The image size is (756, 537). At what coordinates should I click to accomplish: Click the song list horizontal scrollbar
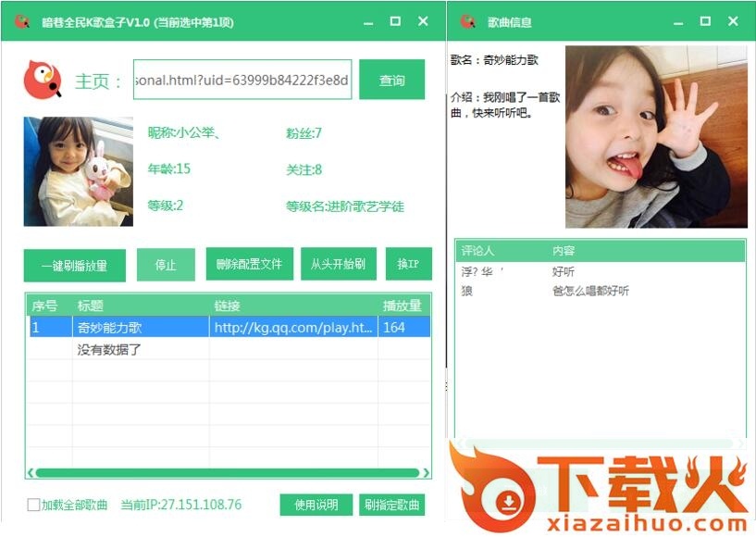228,473
